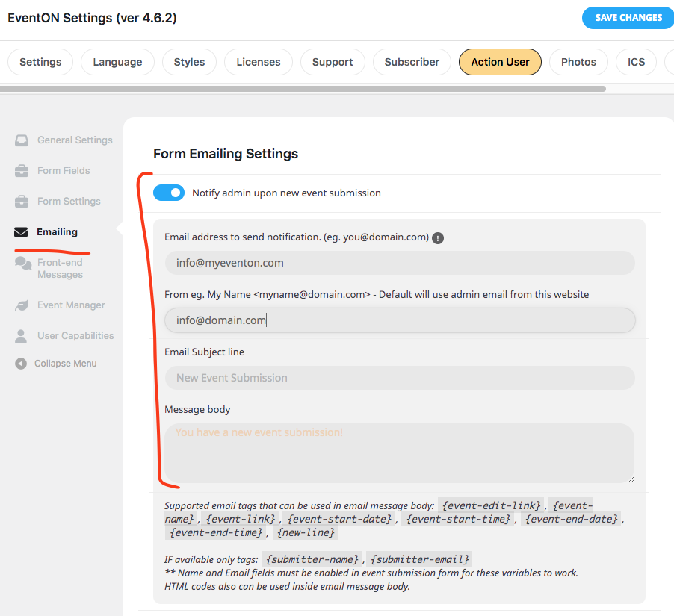Screen dimensions: 674x616
Task: Click the Form Settings briefcase icon
Action: click(x=22, y=202)
